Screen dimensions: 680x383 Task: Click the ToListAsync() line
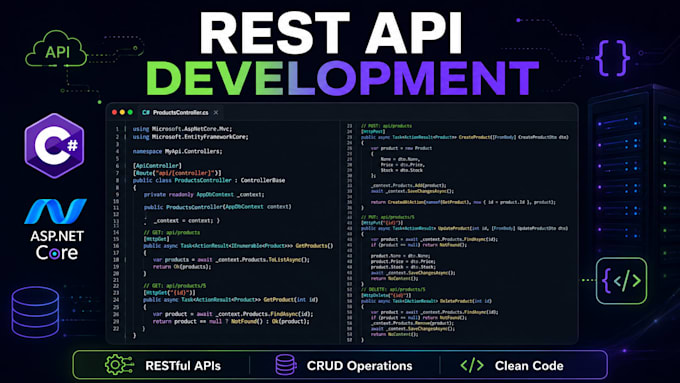pyautogui.click(x=231, y=259)
